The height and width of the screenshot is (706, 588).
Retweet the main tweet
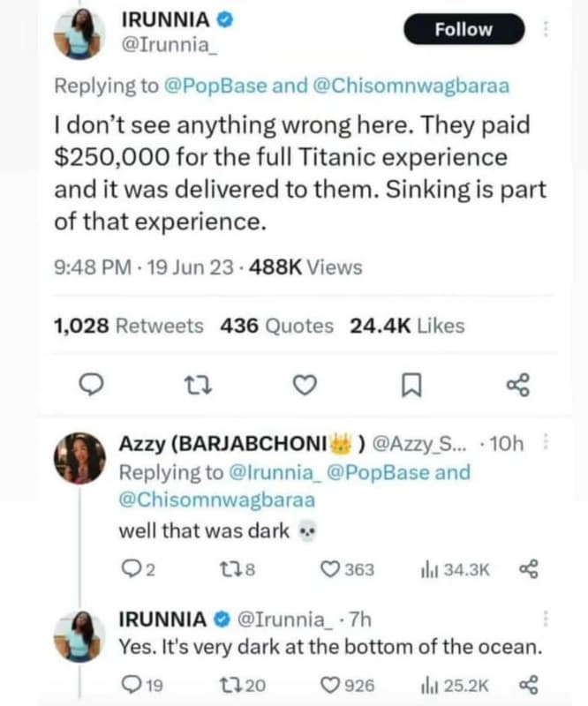point(200,385)
